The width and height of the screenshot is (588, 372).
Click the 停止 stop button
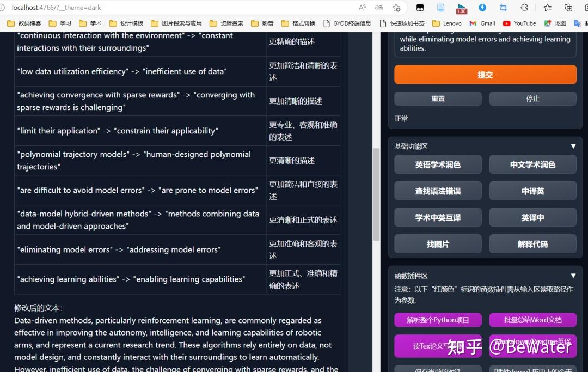(x=533, y=99)
